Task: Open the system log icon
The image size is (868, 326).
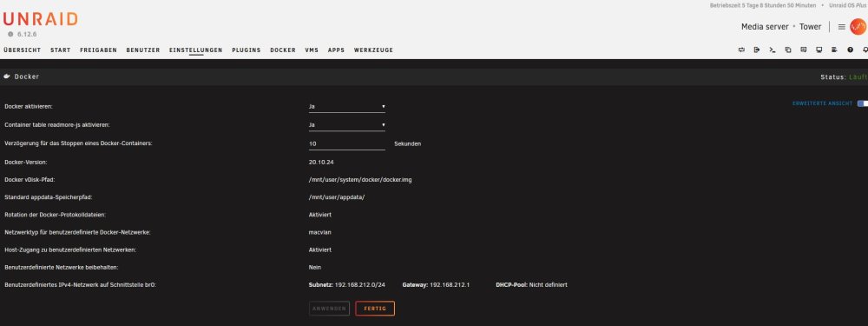Action: [834, 50]
